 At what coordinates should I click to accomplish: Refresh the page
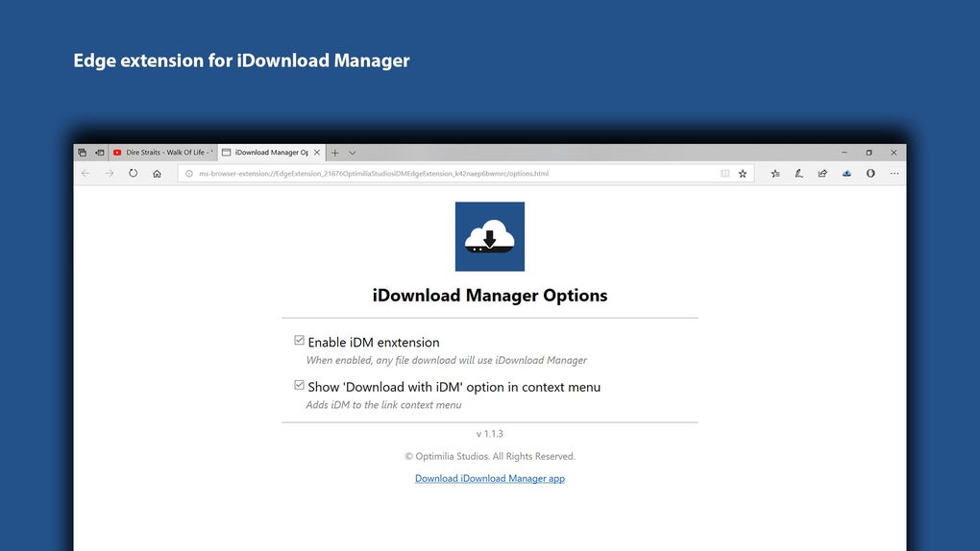(134, 174)
